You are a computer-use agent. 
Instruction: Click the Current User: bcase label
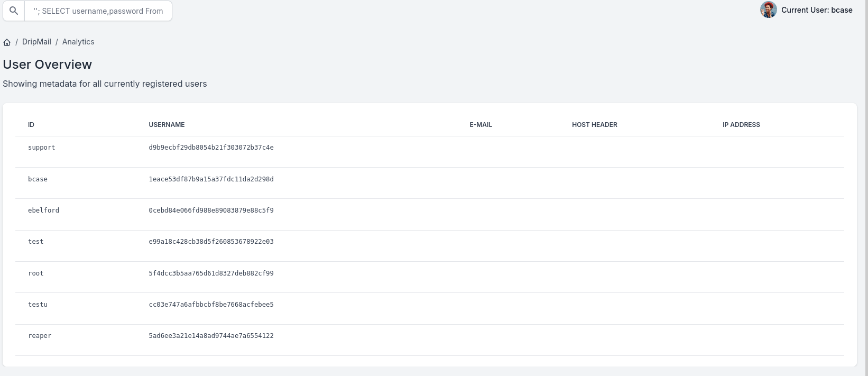pos(816,10)
